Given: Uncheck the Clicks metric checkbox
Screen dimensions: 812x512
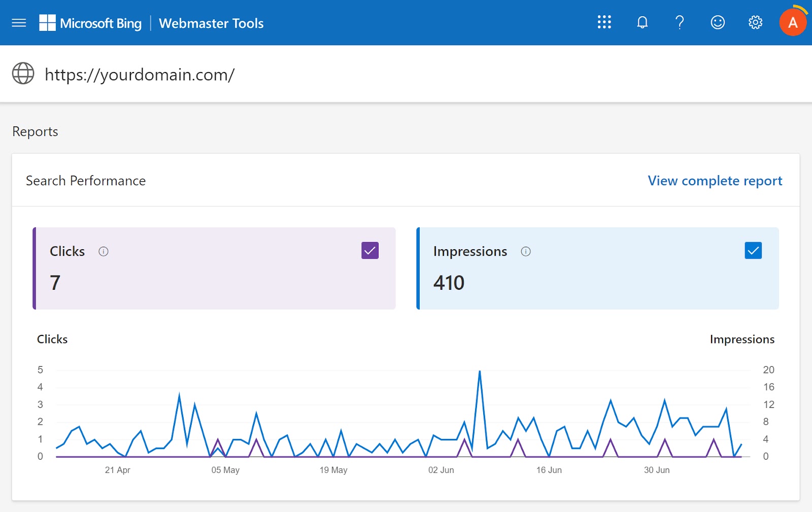Looking at the screenshot, I should point(370,250).
